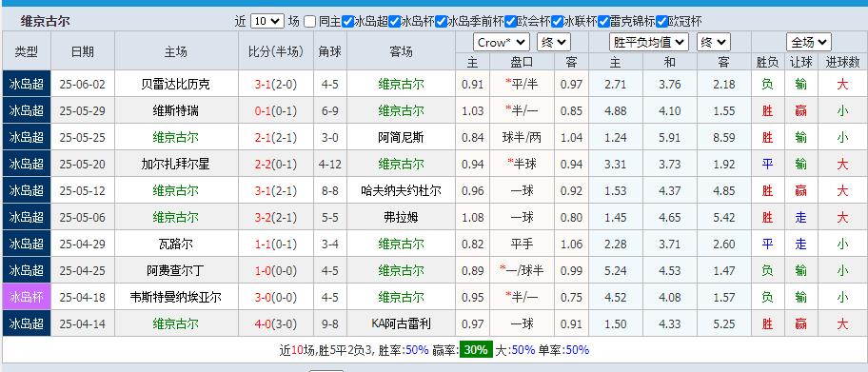Image resolution: width=868 pixels, height=372 pixels.
Task: Click the 让球 column header
Action: point(800,62)
